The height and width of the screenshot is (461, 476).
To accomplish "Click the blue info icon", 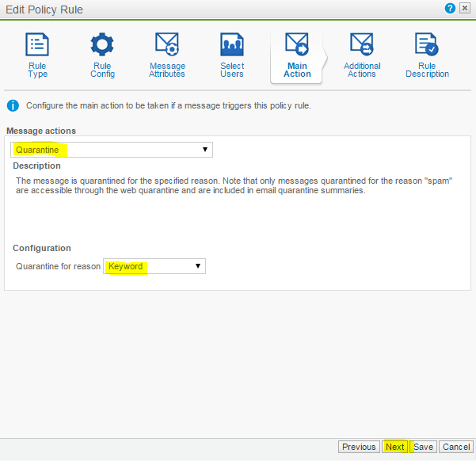I will [13, 105].
